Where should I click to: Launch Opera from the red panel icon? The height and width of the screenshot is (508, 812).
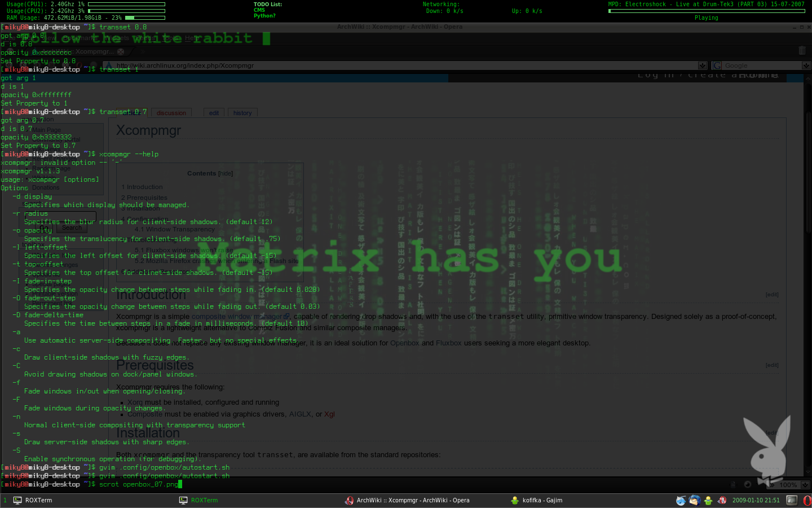807,500
